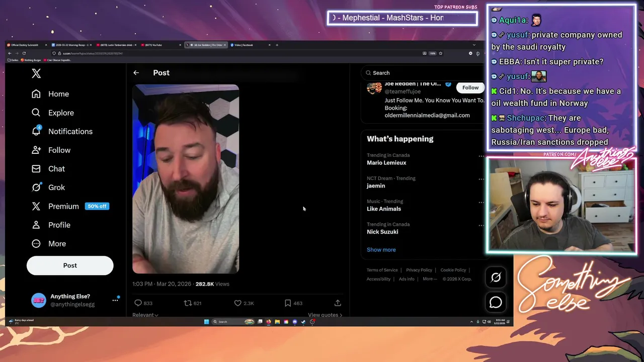Open Nick Suzuki trending topic
644x362 pixels.
click(382, 232)
